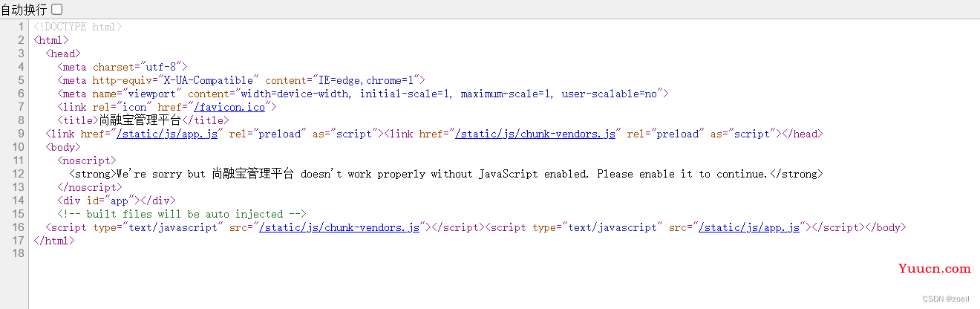Open /static/js/app.js link in preload line 9

(167, 134)
